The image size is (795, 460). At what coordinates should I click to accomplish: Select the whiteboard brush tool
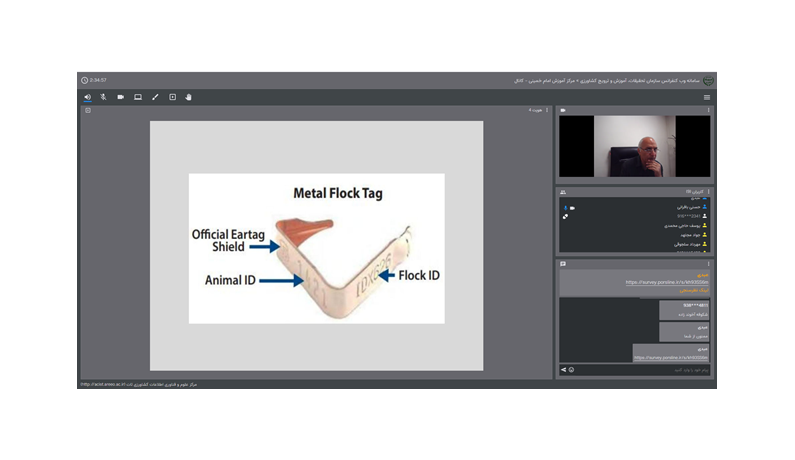point(155,97)
